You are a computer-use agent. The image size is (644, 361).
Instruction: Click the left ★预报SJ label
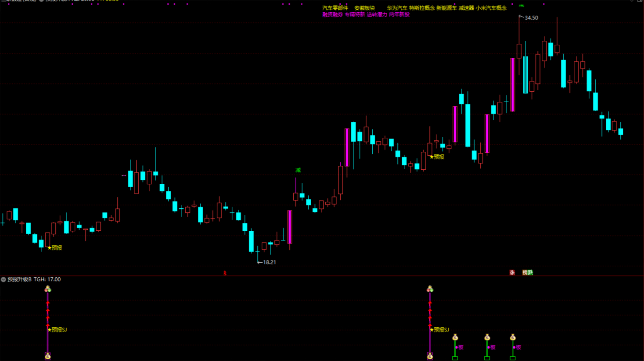(x=57, y=330)
